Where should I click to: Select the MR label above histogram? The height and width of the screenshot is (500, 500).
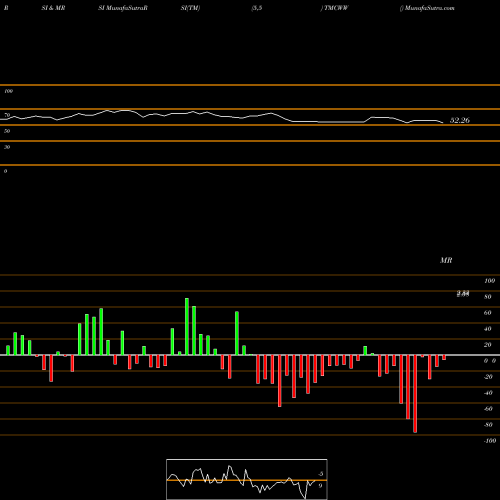pyautogui.click(x=446, y=260)
